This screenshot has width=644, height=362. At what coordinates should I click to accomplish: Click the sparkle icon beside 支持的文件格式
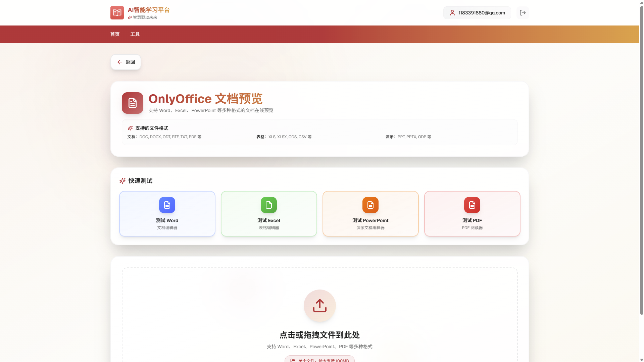130,128
